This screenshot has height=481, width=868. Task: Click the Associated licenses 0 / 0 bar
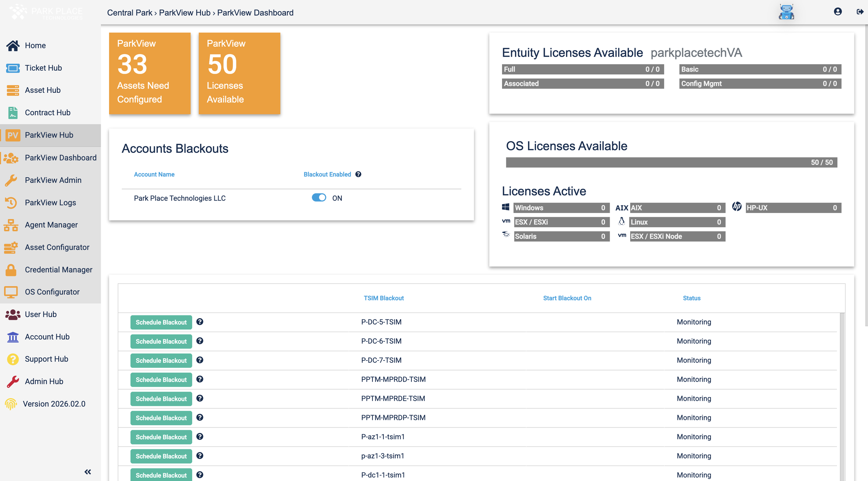point(583,83)
